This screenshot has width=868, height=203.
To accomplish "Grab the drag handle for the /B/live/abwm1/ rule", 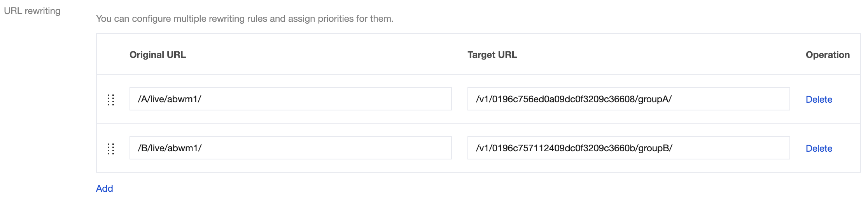I will [x=111, y=149].
